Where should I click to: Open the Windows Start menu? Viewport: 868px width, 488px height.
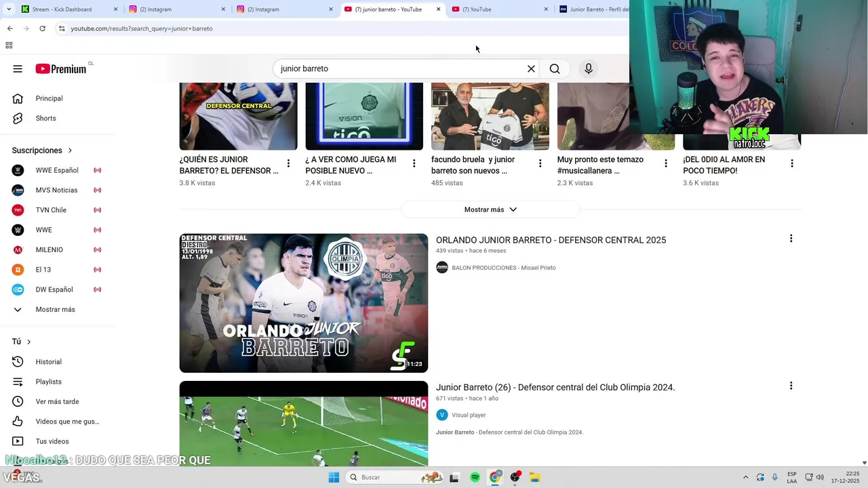coord(334,477)
